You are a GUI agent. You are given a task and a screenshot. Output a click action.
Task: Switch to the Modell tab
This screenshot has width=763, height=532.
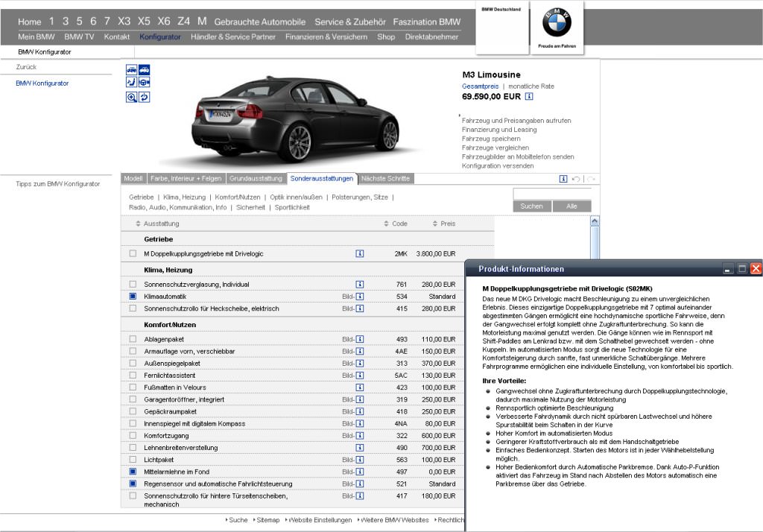(133, 179)
